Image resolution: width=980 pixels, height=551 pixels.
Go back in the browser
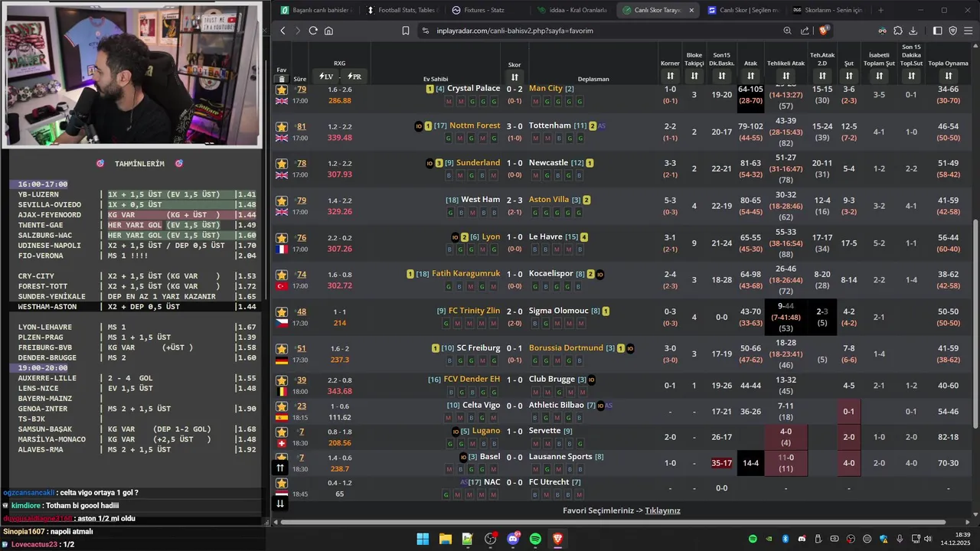[283, 31]
